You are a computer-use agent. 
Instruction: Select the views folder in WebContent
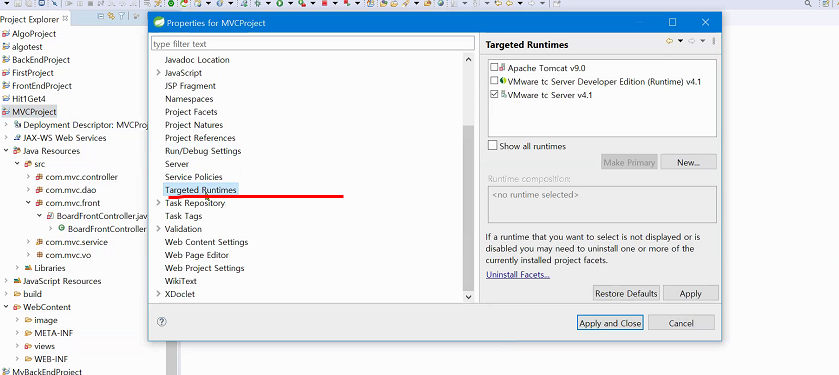coord(44,346)
